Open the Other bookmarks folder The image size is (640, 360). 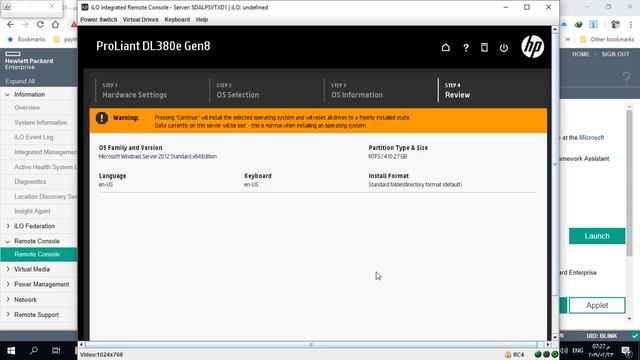tap(607, 39)
